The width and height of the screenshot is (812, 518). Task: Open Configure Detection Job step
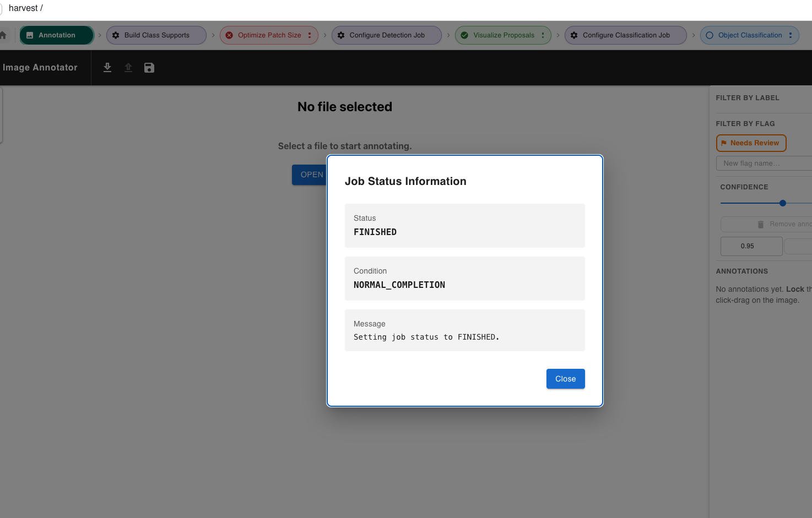387,35
